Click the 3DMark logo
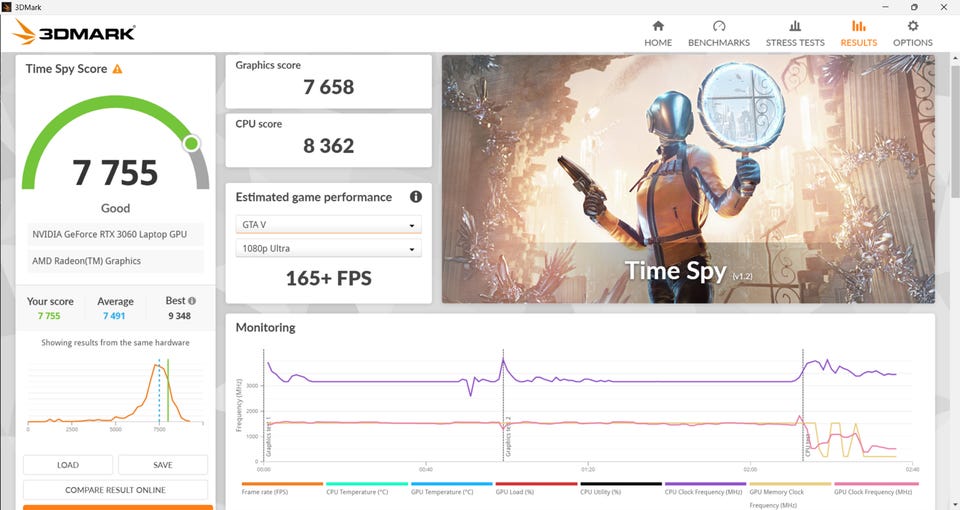 pyautogui.click(x=74, y=32)
